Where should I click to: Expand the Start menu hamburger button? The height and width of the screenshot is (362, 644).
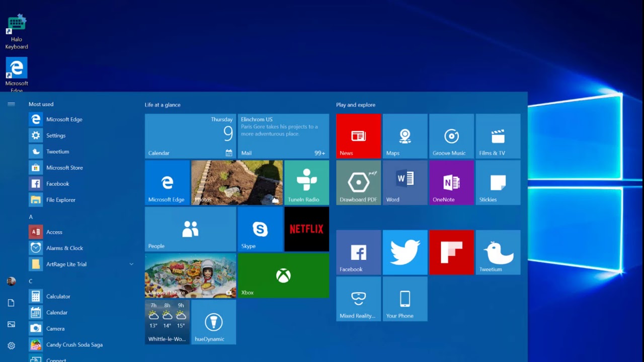[11, 104]
